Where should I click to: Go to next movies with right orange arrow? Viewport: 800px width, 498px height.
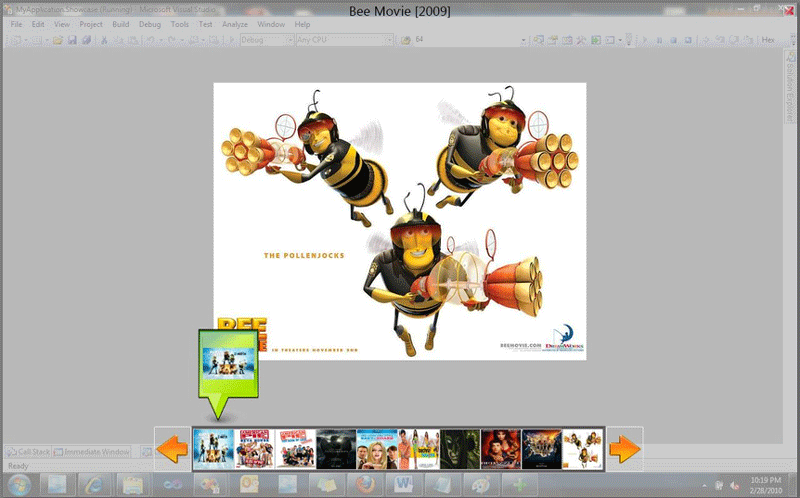tap(624, 449)
